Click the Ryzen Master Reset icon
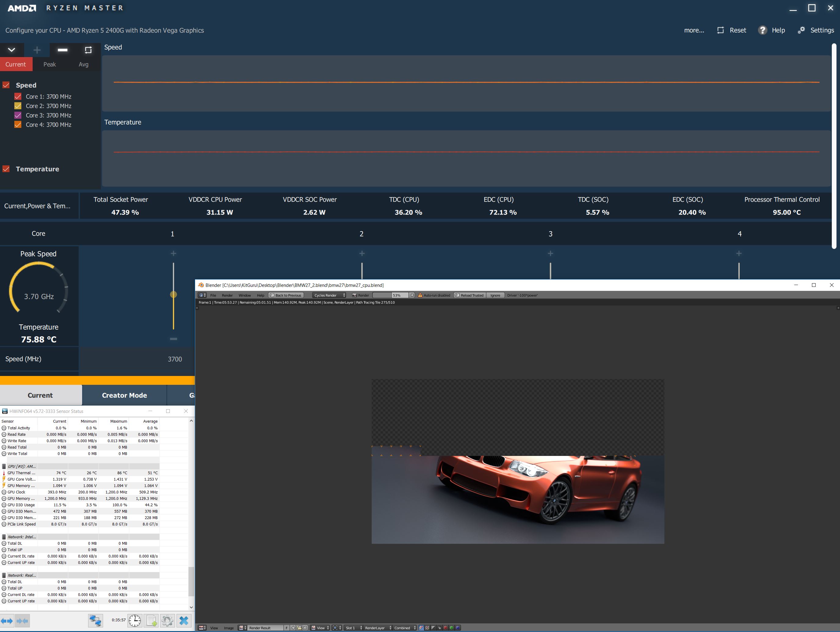The width and height of the screenshot is (840, 632). 720,31
